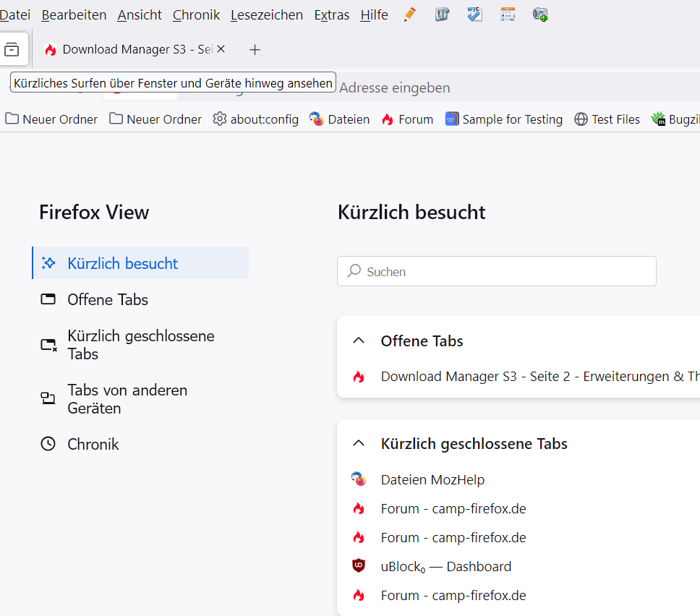Image resolution: width=700 pixels, height=616 pixels.
Task: Open the Hilfe menu
Action: [x=374, y=14]
